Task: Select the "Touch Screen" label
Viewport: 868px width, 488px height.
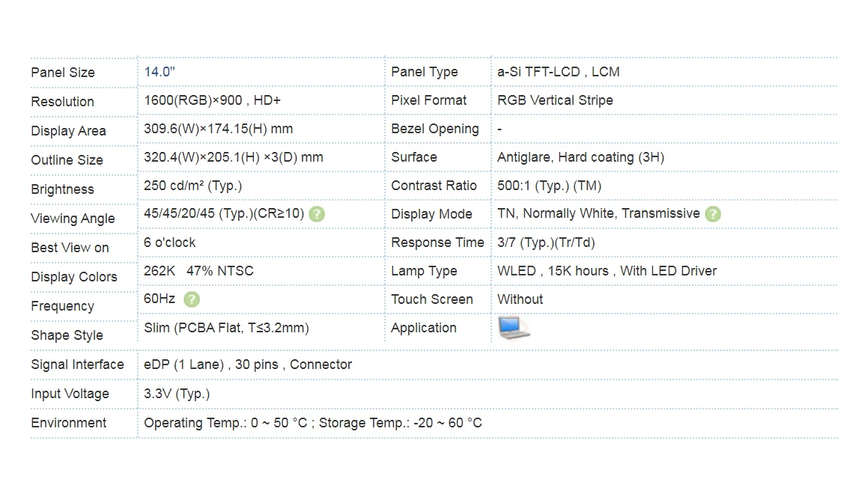Action: coord(432,299)
